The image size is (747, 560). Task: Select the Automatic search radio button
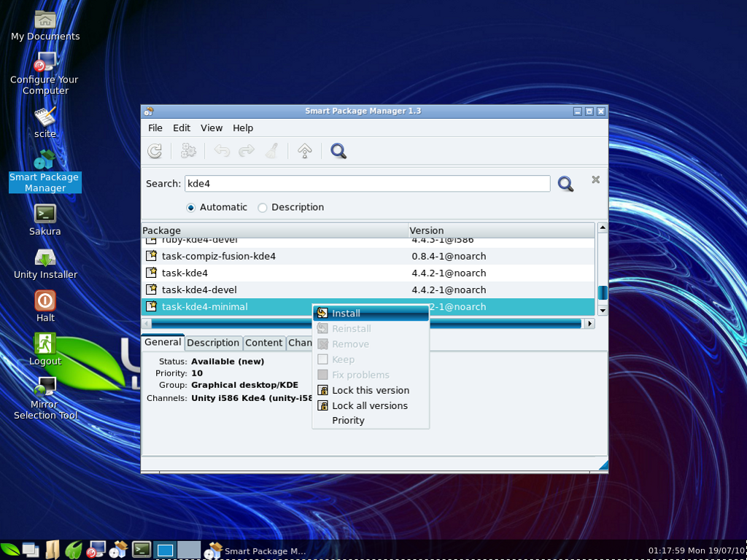pos(190,208)
